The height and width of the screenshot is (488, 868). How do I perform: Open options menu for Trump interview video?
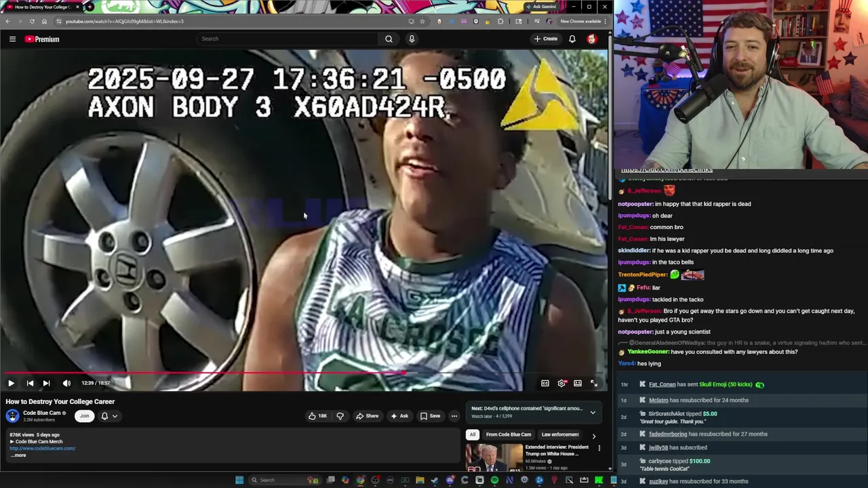[x=599, y=448]
